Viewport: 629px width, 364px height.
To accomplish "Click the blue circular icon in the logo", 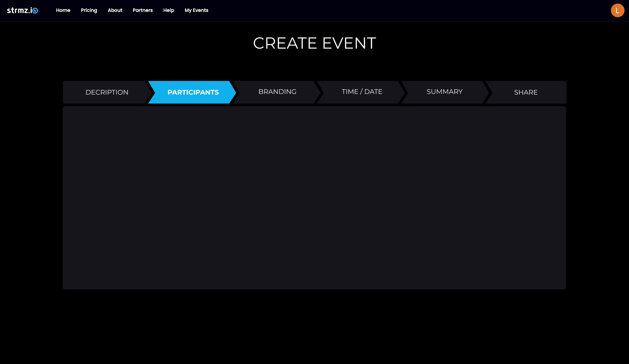I will [x=35, y=11].
